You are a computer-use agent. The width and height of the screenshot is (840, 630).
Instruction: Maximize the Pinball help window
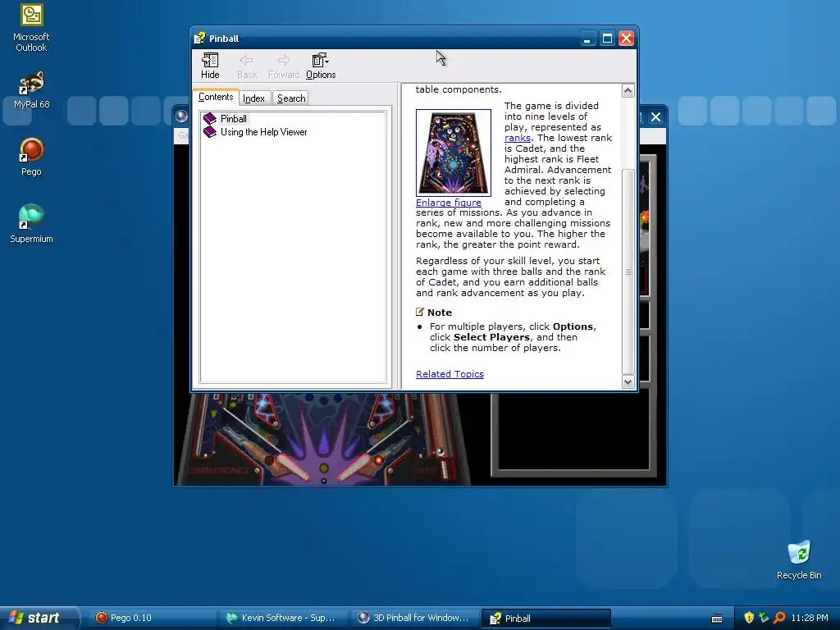[607, 39]
